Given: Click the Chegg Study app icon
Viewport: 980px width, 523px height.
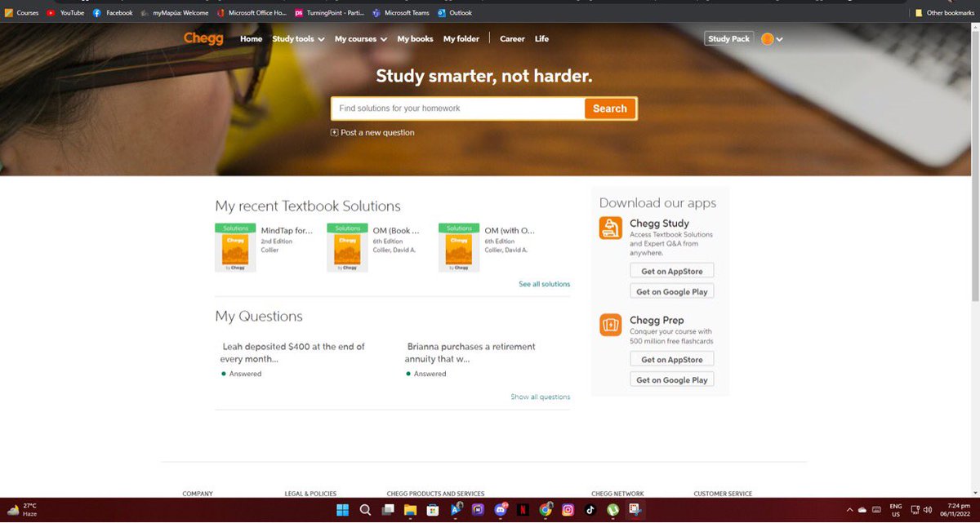Looking at the screenshot, I should click(x=610, y=228).
